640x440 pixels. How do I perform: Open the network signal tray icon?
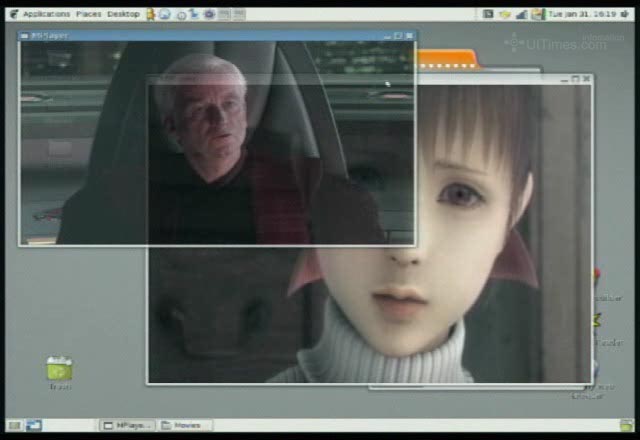pos(522,15)
